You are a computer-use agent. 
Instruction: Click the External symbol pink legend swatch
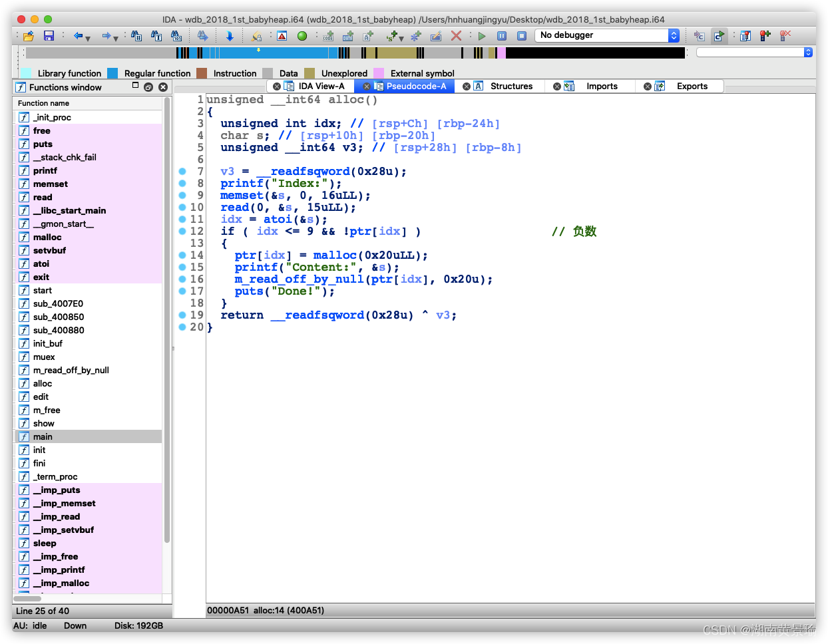click(379, 73)
